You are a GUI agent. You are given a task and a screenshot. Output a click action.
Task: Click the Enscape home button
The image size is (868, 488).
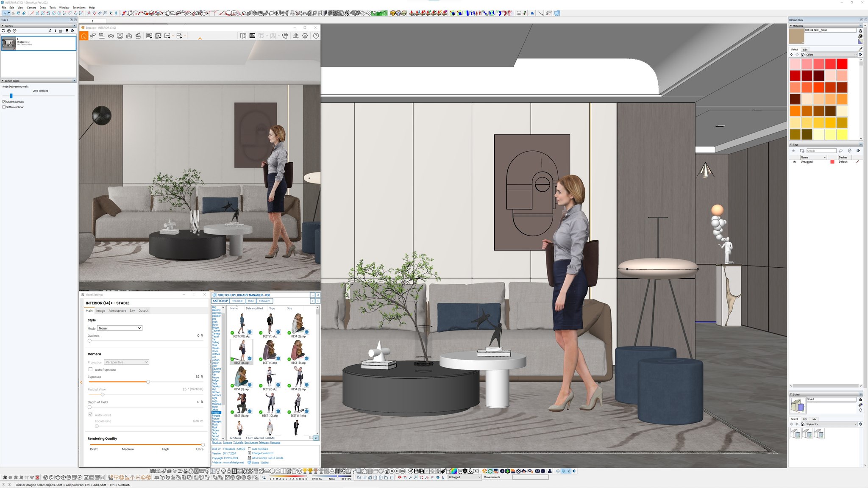coord(84,36)
